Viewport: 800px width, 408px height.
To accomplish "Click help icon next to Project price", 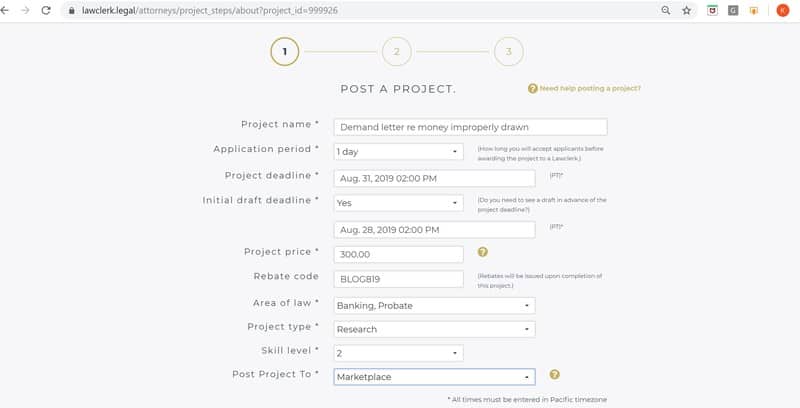I will point(482,252).
